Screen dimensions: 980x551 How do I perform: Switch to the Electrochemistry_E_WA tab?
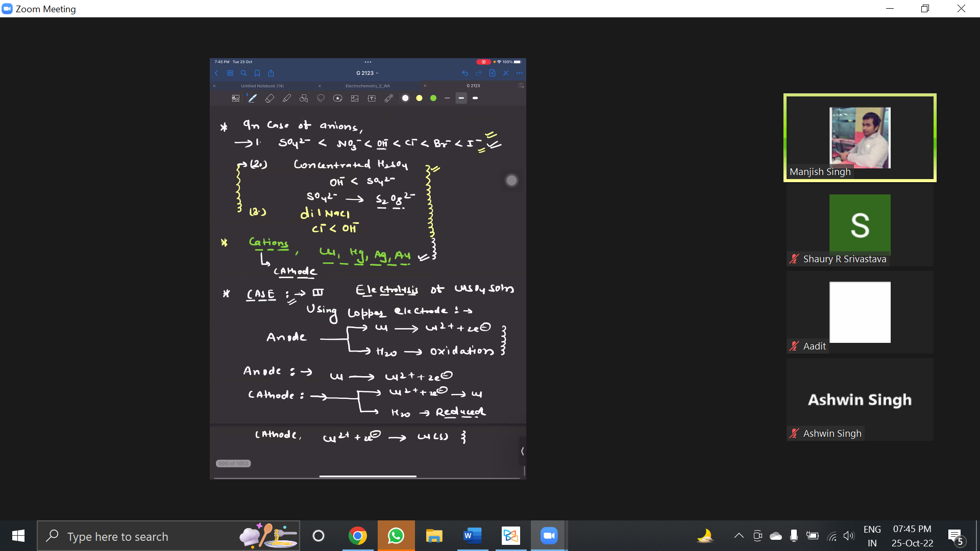click(x=367, y=86)
